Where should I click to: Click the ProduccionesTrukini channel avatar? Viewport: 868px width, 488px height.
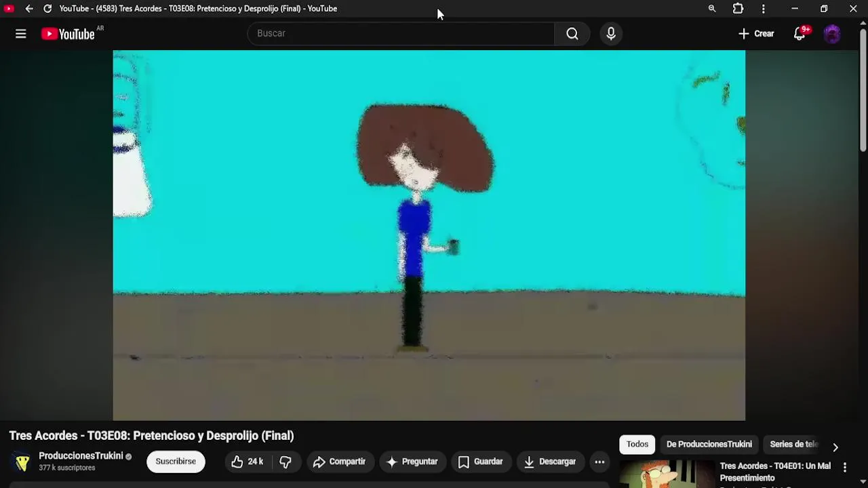22,462
